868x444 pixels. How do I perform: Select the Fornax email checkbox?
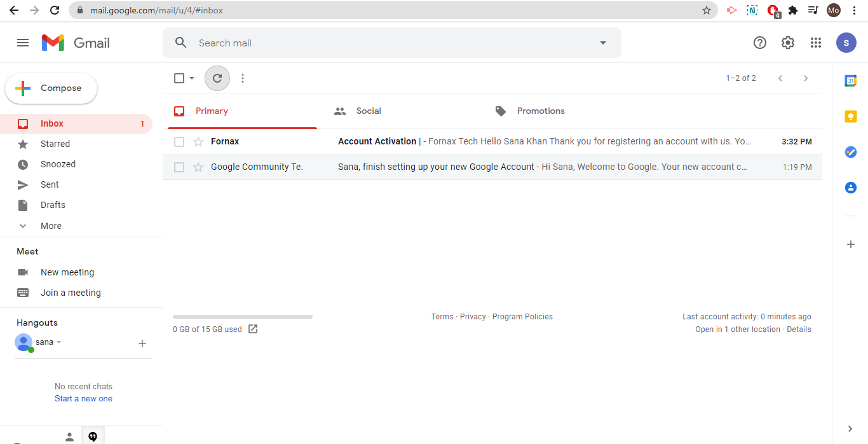click(179, 142)
